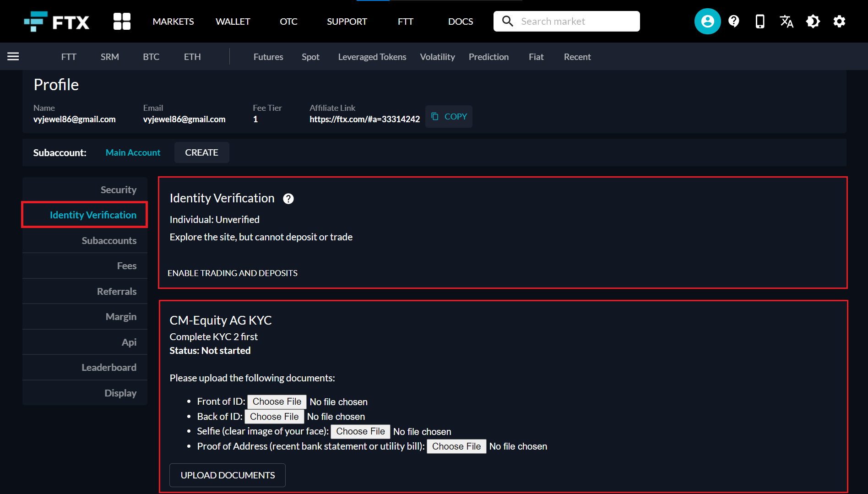Open the Markets menu
This screenshot has height=494, width=868.
point(173,22)
